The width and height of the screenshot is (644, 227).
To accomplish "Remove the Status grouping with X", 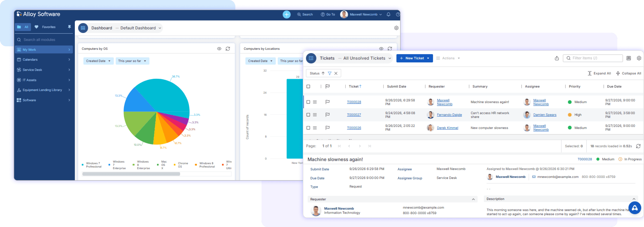I will [x=336, y=73].
